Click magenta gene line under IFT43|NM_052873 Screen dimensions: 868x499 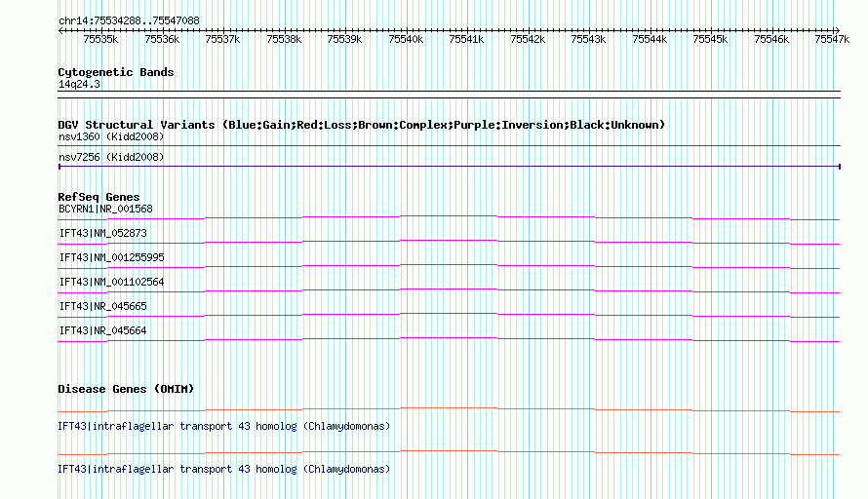(x=449, y=241)
